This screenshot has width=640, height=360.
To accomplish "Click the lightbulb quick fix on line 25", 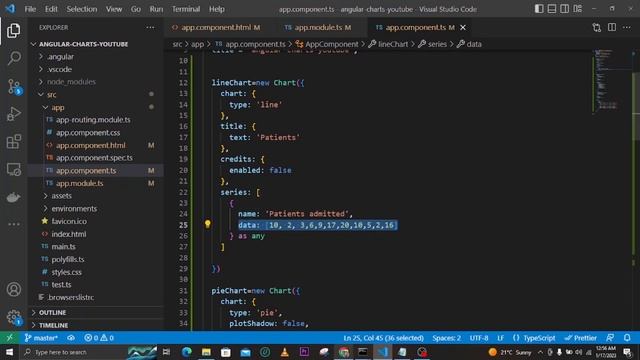I will 207,224.
